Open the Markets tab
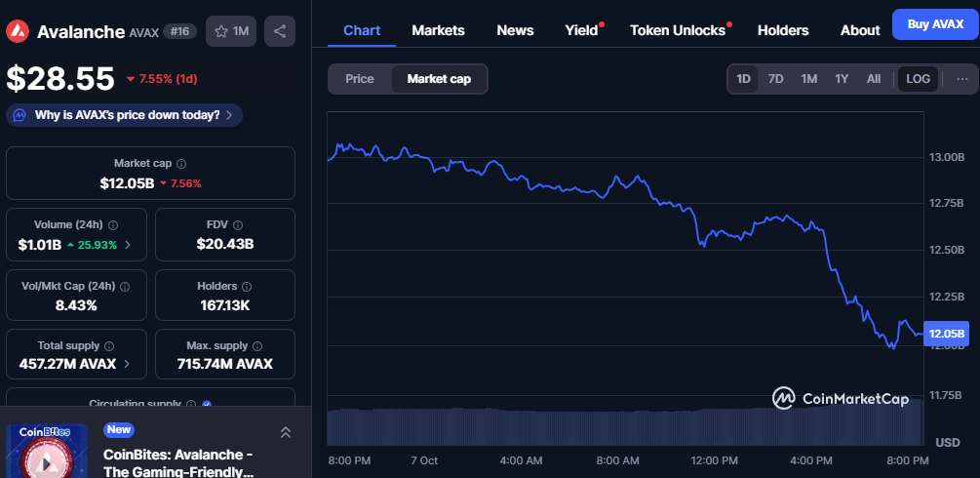This screenshot has width=980, height=478. click(x=438, y=30)
